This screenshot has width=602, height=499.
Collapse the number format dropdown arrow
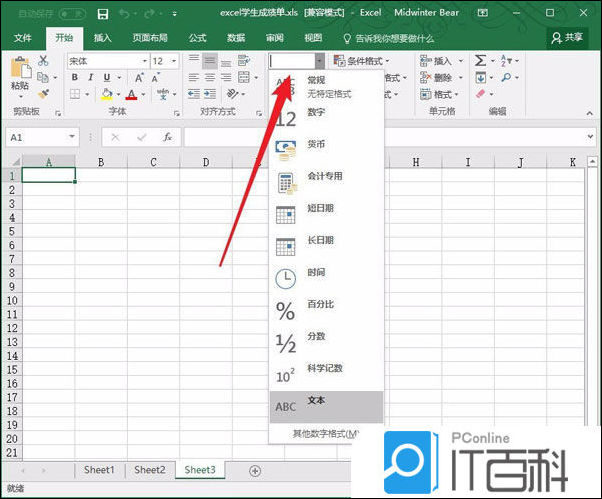[x=319, y=61]
